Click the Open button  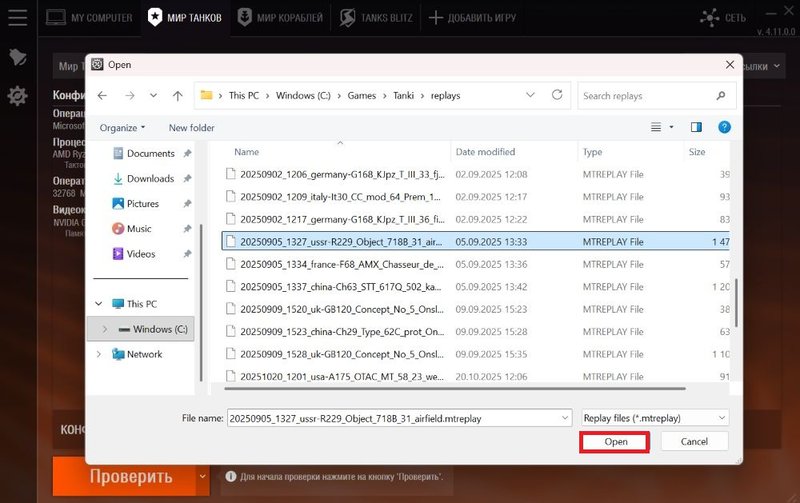[615, 441]
